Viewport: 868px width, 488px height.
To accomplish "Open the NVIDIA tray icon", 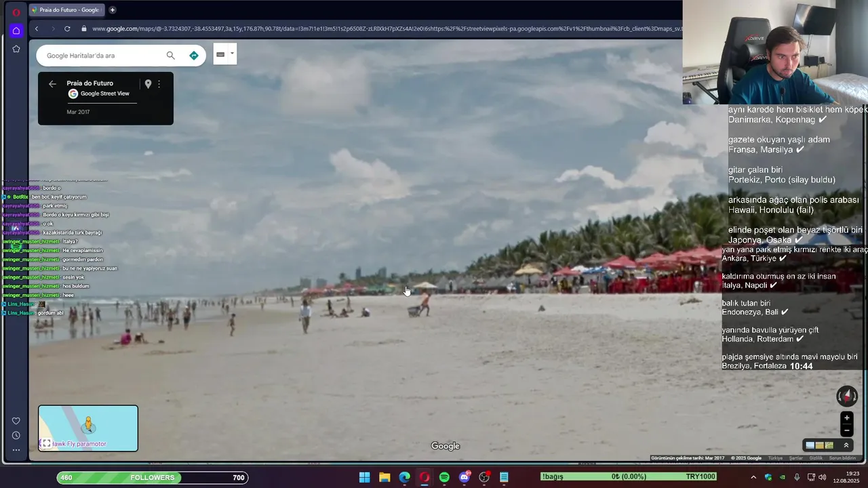I will click(x=783, y=477).
